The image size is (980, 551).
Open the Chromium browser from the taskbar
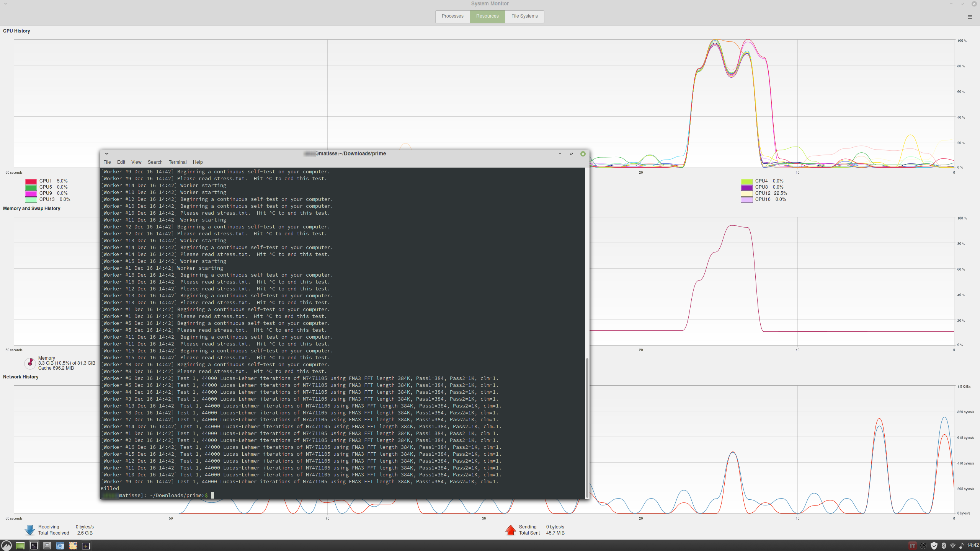coord(60,546)
